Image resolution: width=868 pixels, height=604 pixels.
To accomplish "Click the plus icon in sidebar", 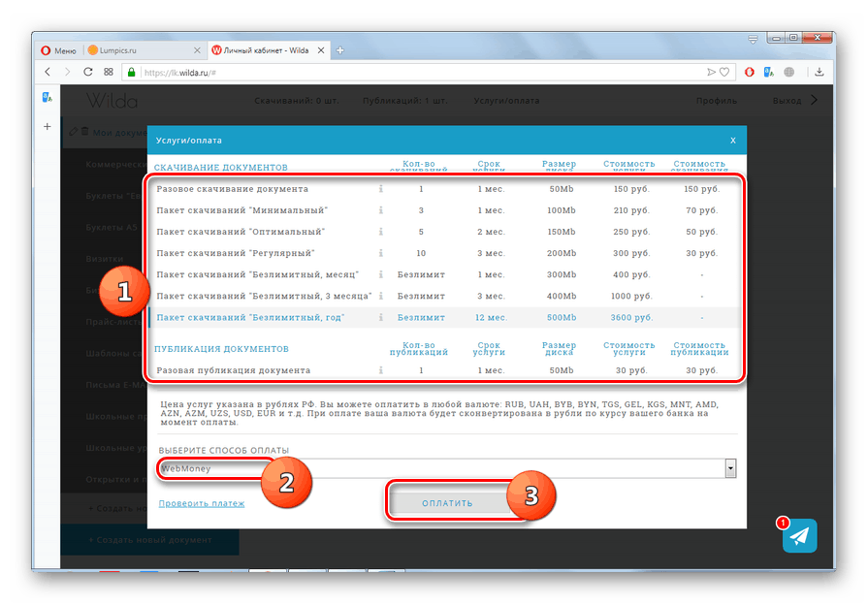I will [x=48, y=127].
